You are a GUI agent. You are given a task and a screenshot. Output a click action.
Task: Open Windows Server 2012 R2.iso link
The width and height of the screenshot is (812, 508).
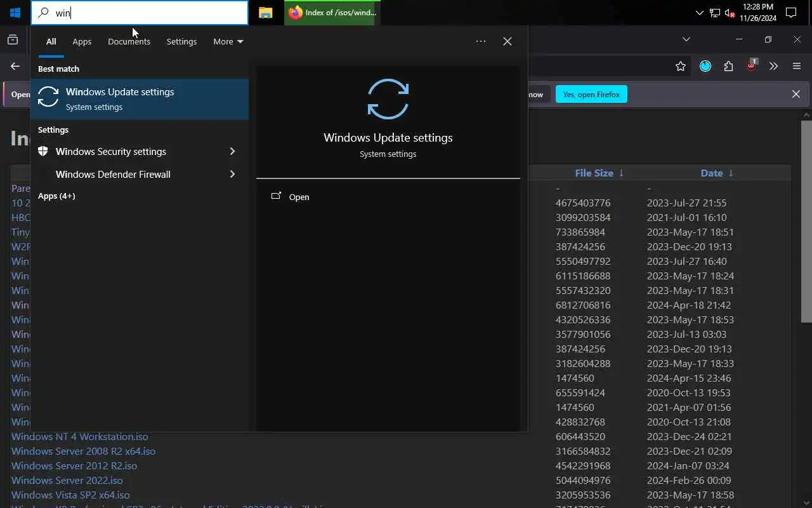click(74, 465)
